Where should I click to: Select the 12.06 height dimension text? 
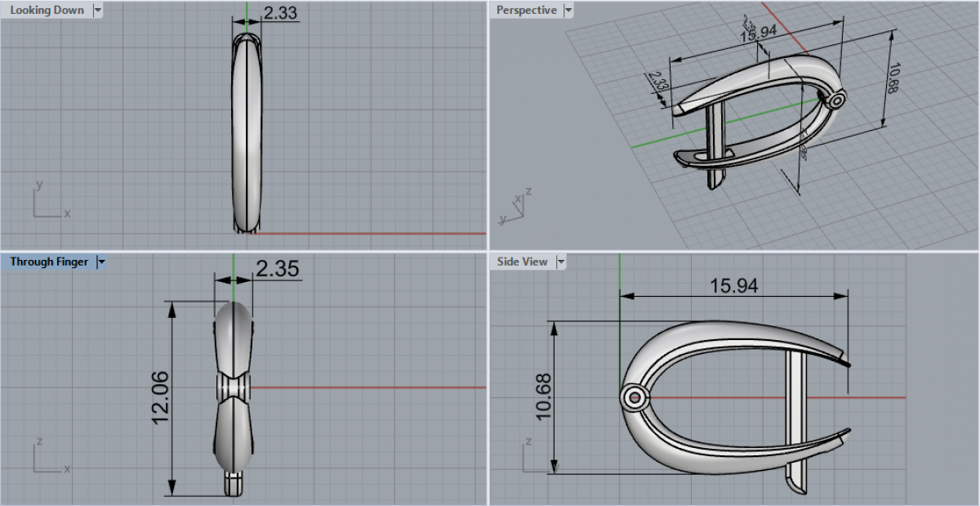(x=161, y=398)
